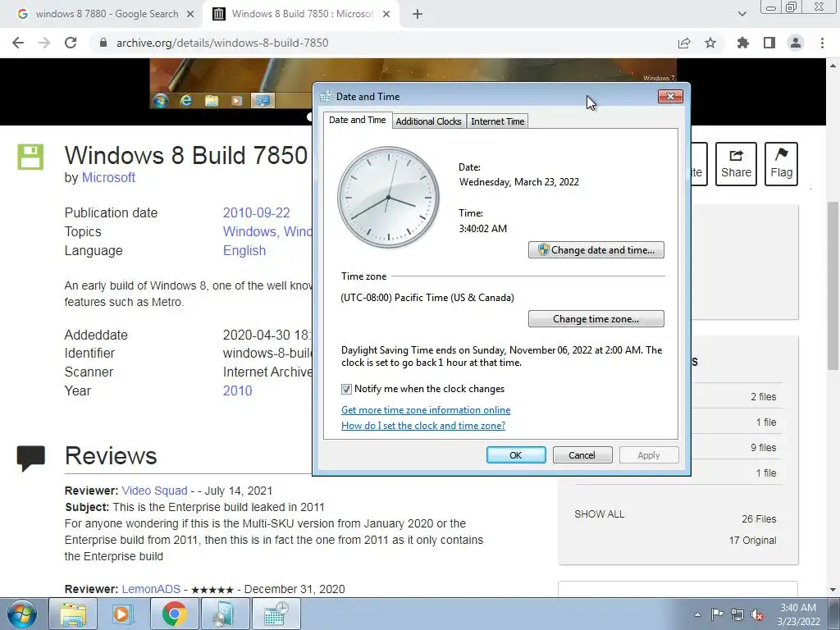Viewport: 840px width, 630px height.
Task: Click the Change time zone button
Action: [596, 319]
